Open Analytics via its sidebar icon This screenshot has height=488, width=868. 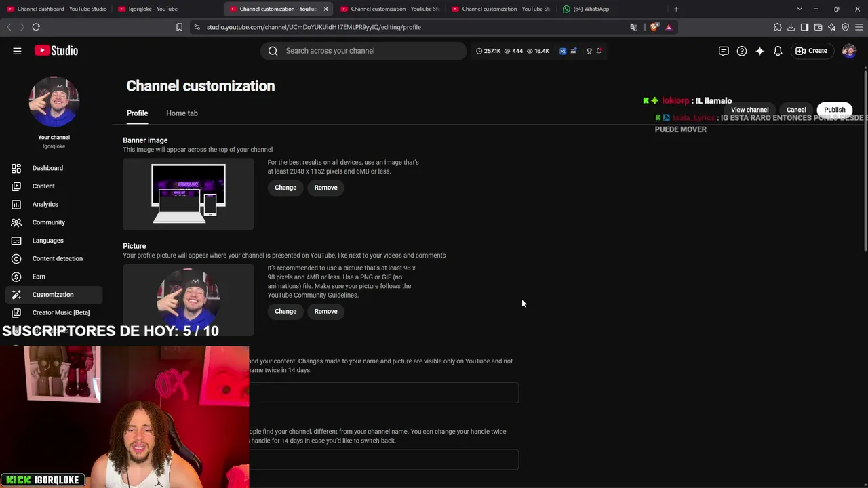pos(16,204)
